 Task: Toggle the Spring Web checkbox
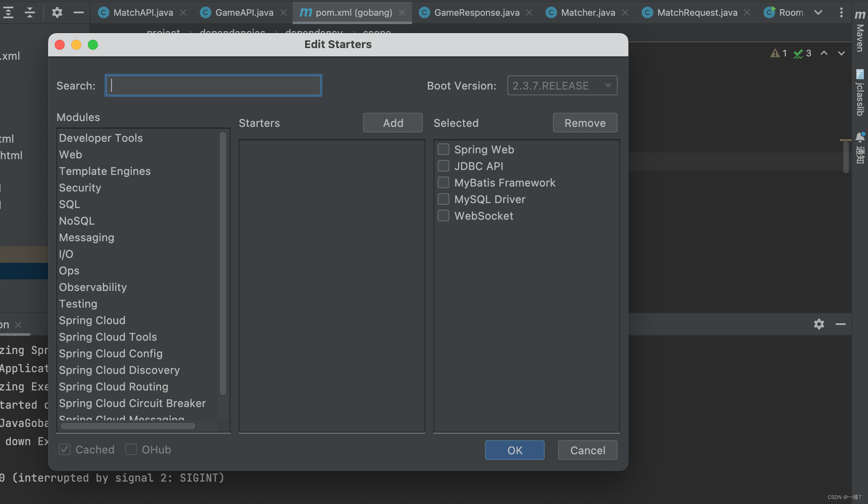click(x=443, y=149)
